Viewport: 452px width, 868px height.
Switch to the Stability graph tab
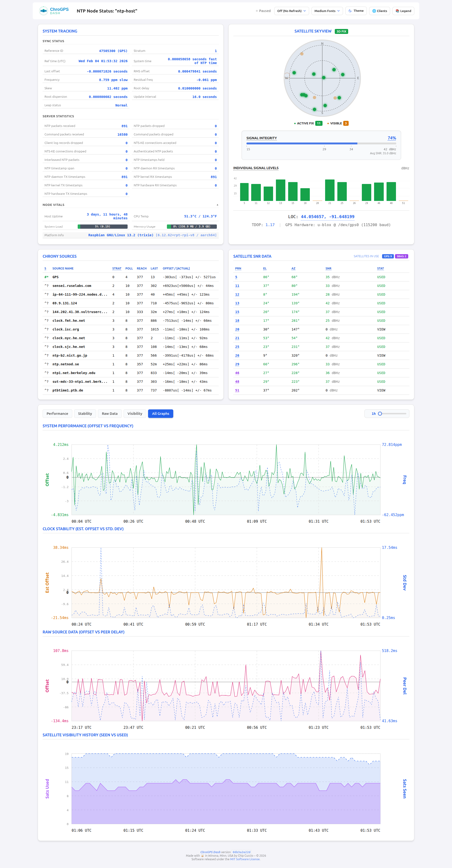[x=85, y=413]
